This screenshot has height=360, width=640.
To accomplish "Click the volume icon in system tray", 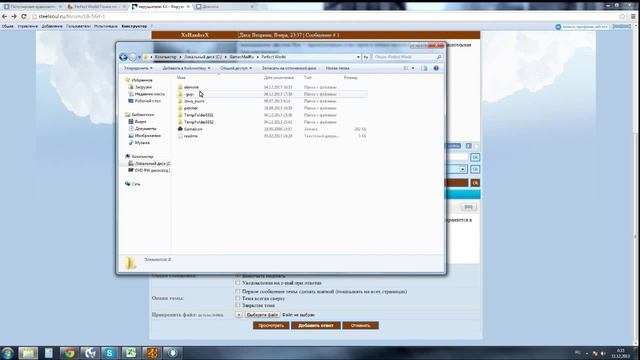I will pos(603,353).
